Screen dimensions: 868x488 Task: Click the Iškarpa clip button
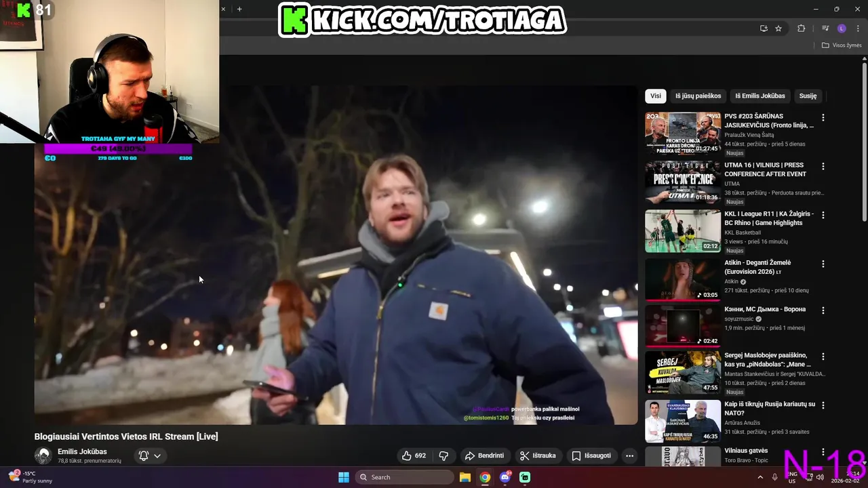pos(538,455)
